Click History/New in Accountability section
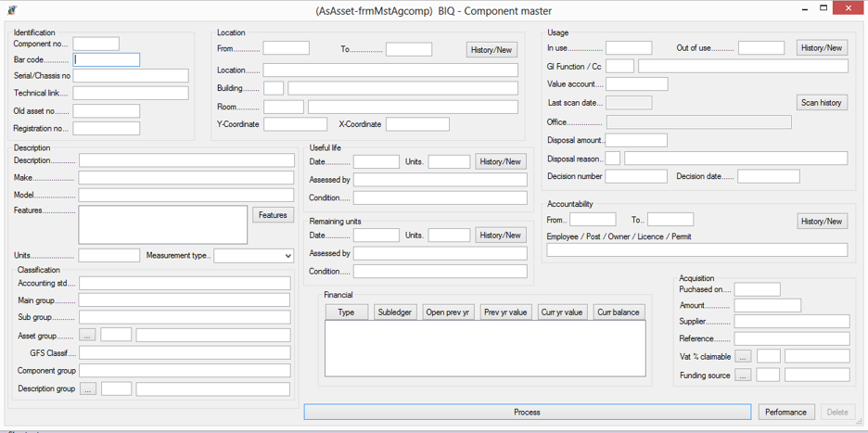Viewport: 868px width, 433px height. click(822, 221)
